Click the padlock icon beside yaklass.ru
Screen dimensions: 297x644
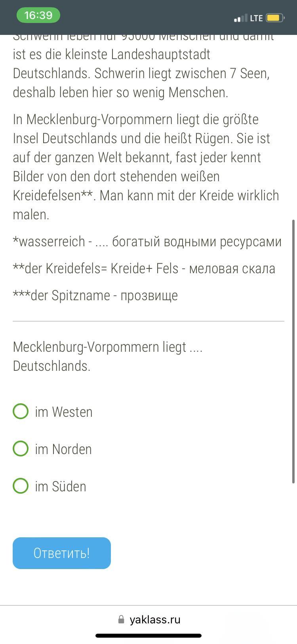121,619
